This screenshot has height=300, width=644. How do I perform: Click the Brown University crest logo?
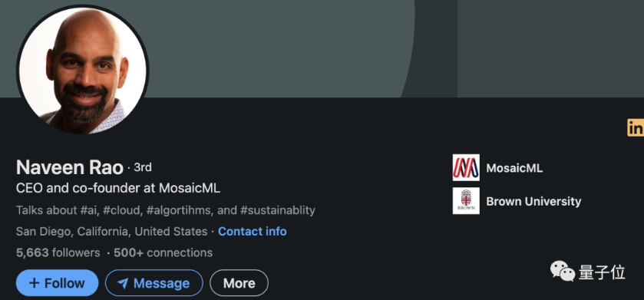(x=466, y=201)
